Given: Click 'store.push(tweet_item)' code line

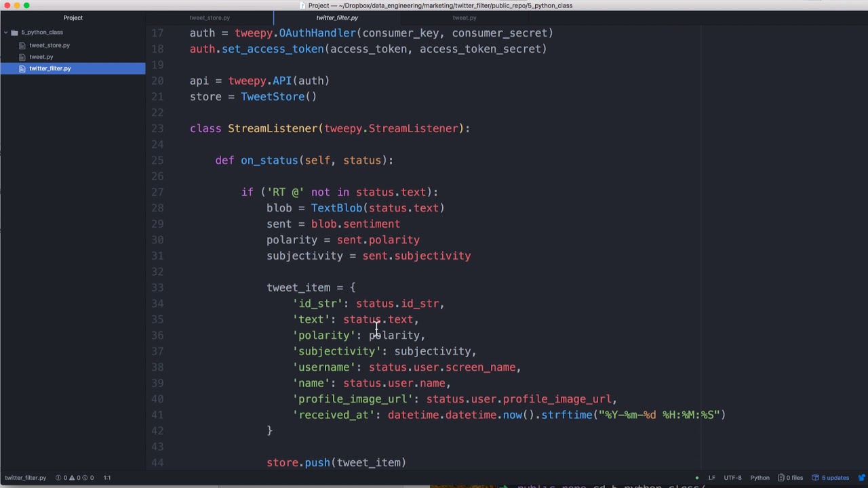Looking at the screenshot, I should click(336, 462).
